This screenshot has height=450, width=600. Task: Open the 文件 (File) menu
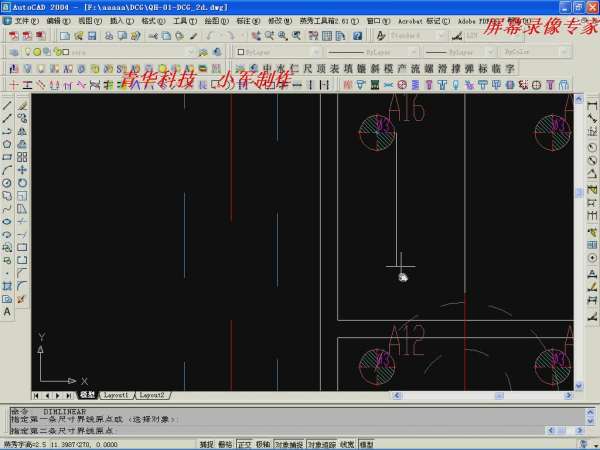click(x=28, y=20)
